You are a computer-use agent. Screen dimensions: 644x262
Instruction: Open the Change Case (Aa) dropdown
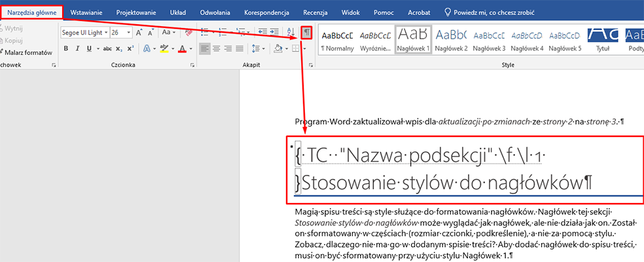click(x=168, y=32)
